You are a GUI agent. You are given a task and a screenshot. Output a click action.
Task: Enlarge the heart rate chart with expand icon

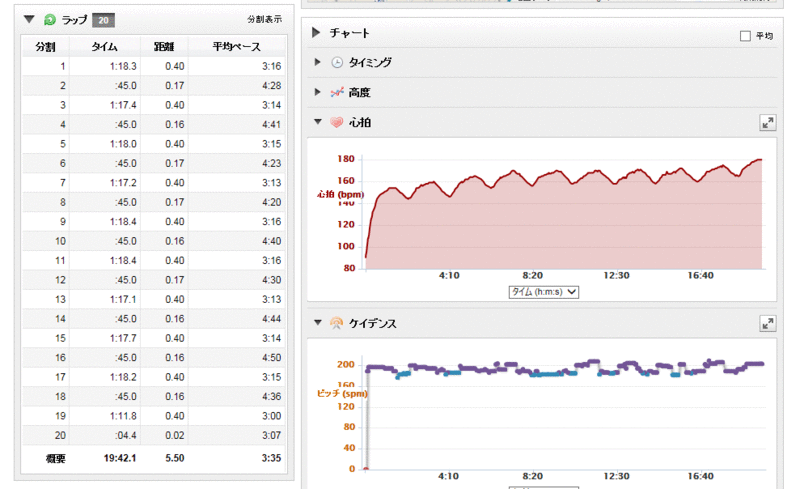pyautogui.click(x=767, y=122)
